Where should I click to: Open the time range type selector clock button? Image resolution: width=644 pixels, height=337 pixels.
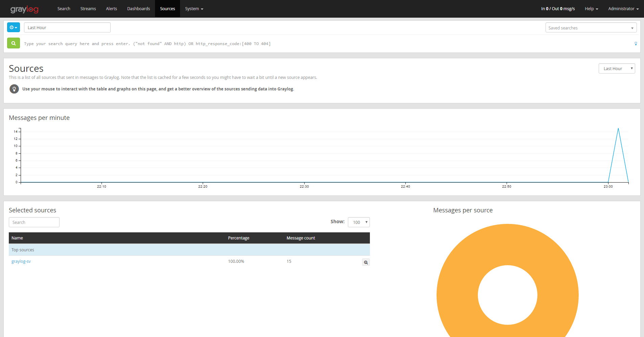(14, 27)
